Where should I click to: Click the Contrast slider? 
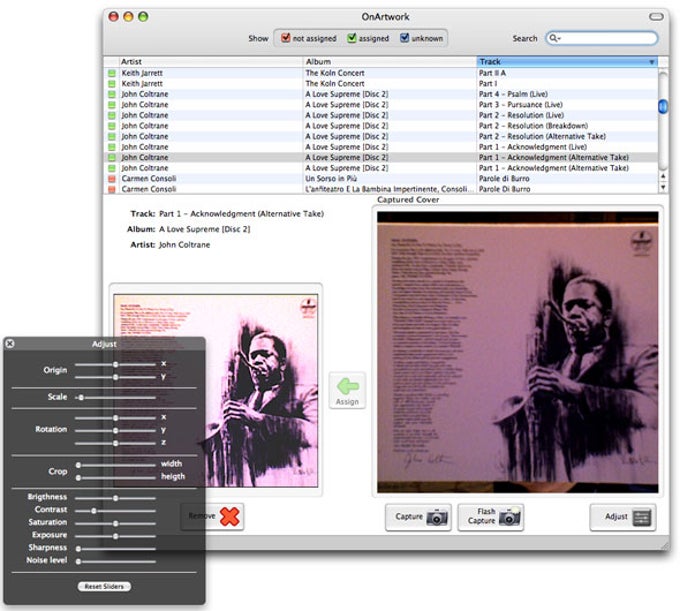coord(115,511)
